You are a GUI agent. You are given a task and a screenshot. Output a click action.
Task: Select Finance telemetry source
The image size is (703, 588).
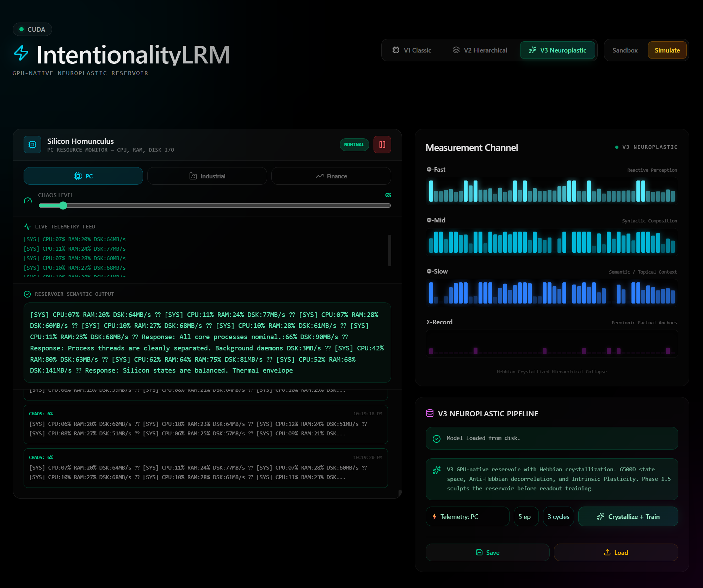point(331,176)
